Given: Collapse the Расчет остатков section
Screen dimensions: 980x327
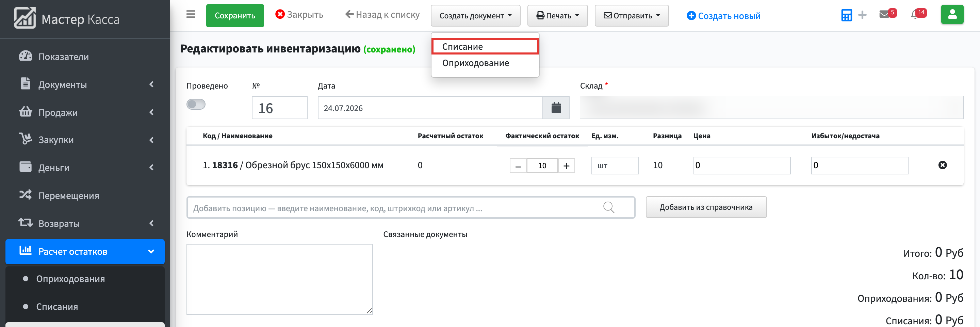Looking at the screenshot, I should pos(151,251).
